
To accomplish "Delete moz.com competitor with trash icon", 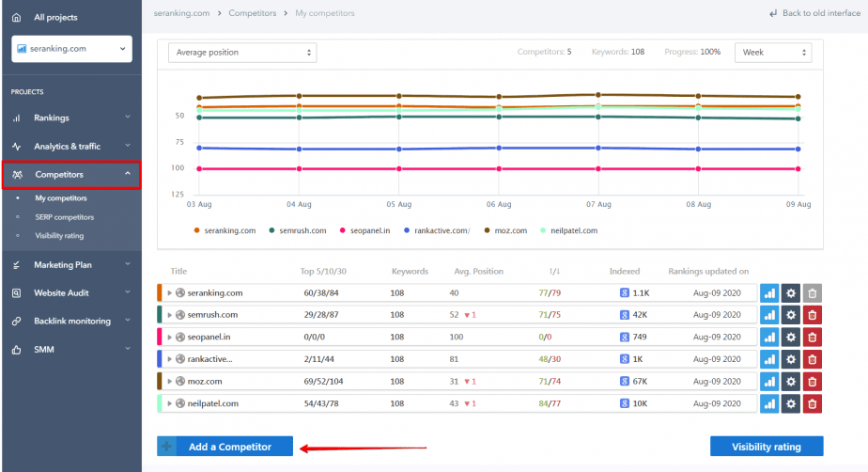I will click(812, 382).
